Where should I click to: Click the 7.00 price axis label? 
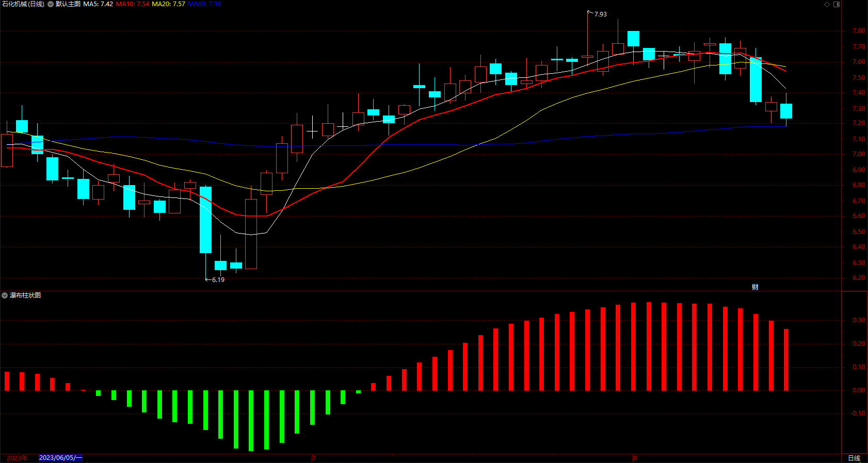859,154
